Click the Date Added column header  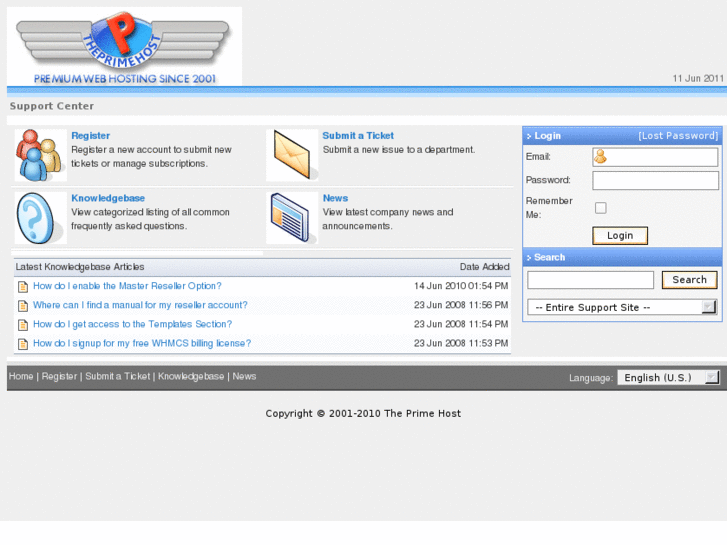(x=485, y=267)
